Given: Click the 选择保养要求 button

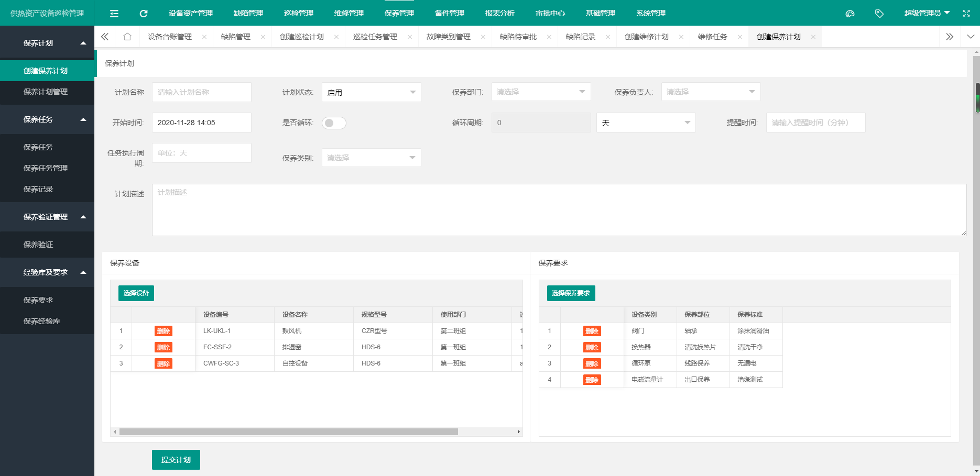Looking at the screenshot, I should click(571, 293).
